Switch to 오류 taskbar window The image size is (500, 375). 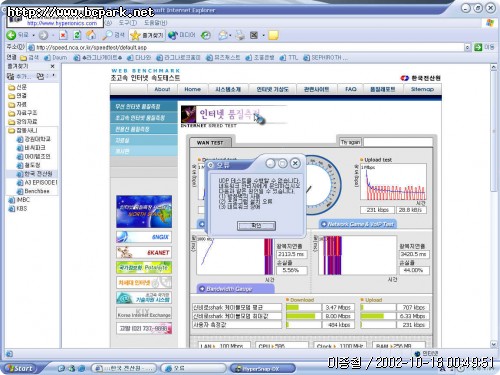(193, 368)
